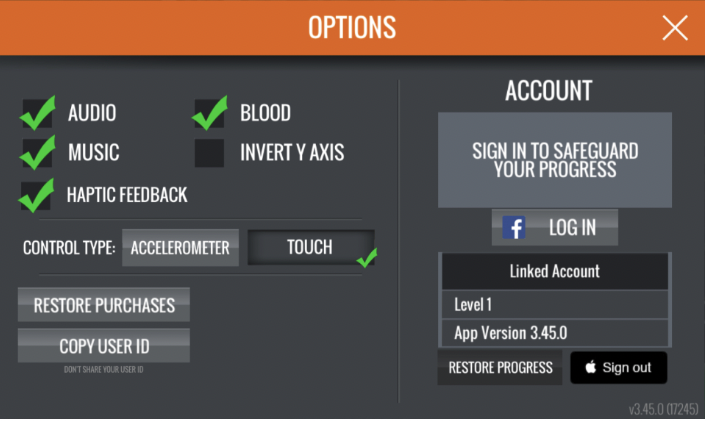The width and height of the screenshot is (706, 421).
Task: Click the Linked Account header
Action: click(x=554, y=271)
